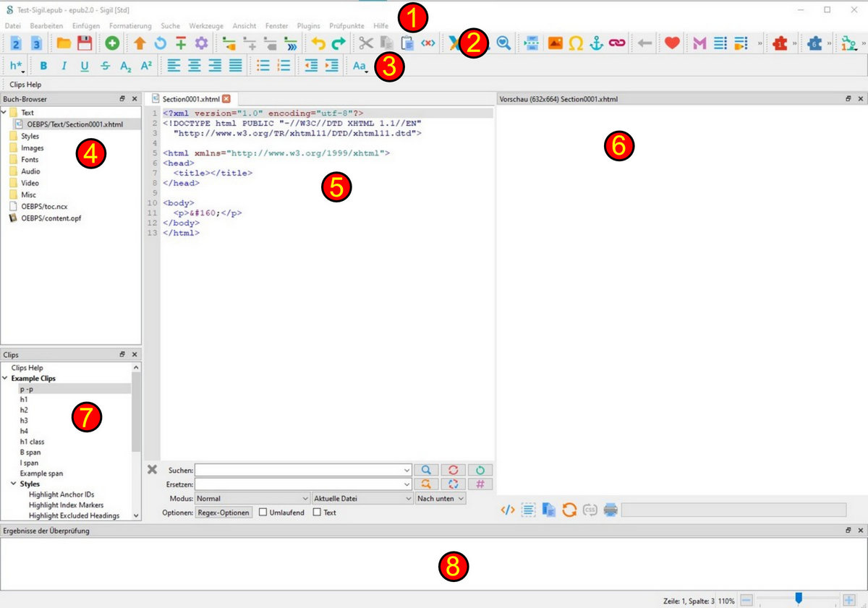
Task: Open the Werkzeuge menu
Action: point(206,26)
